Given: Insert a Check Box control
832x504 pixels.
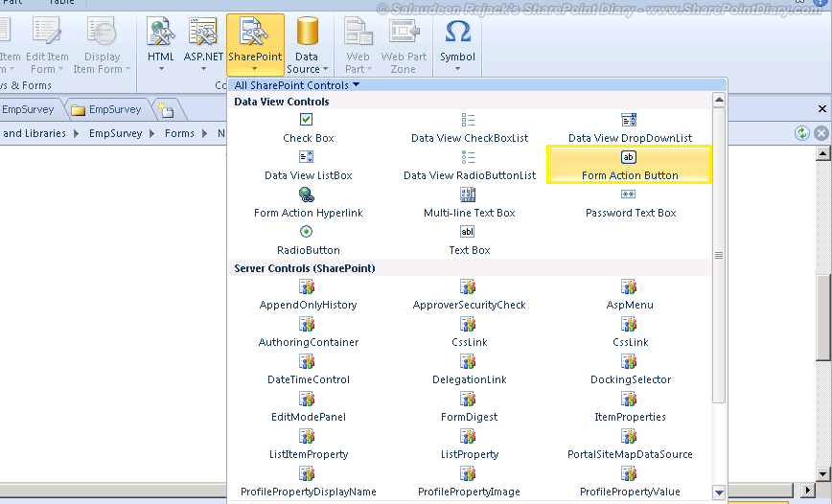Looking at the screenshot, I should click(x=309, y=127).
